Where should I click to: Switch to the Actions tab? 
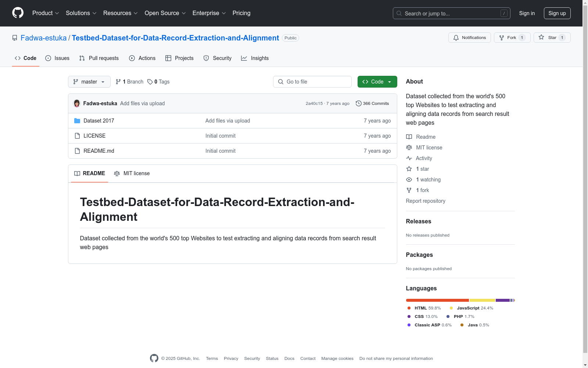coord(142,58)
